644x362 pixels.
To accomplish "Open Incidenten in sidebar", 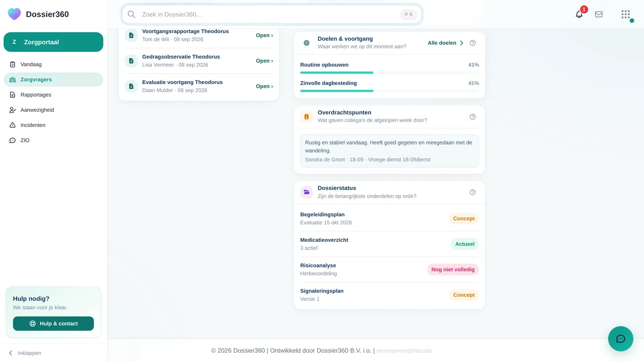I will point(53,125).
